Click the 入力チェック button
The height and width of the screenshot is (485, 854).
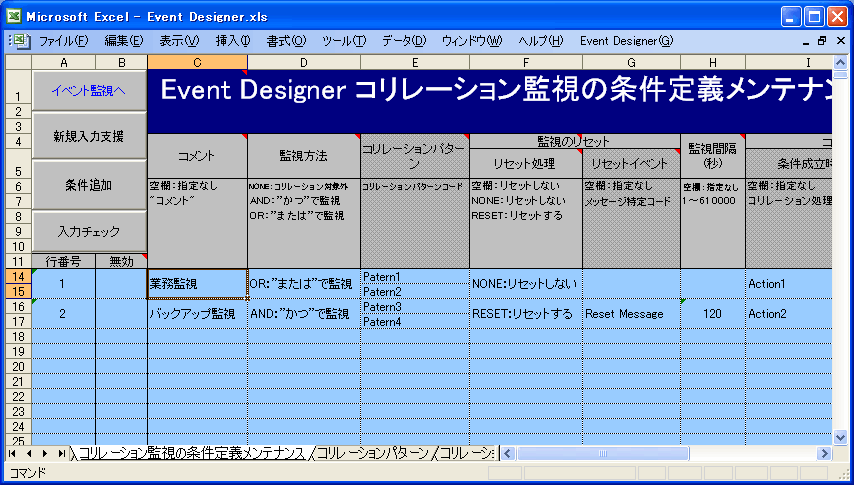coord(89,231)
